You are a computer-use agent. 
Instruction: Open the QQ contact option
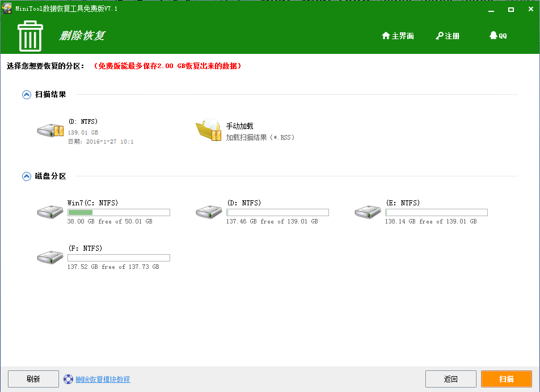coord(498,36)
